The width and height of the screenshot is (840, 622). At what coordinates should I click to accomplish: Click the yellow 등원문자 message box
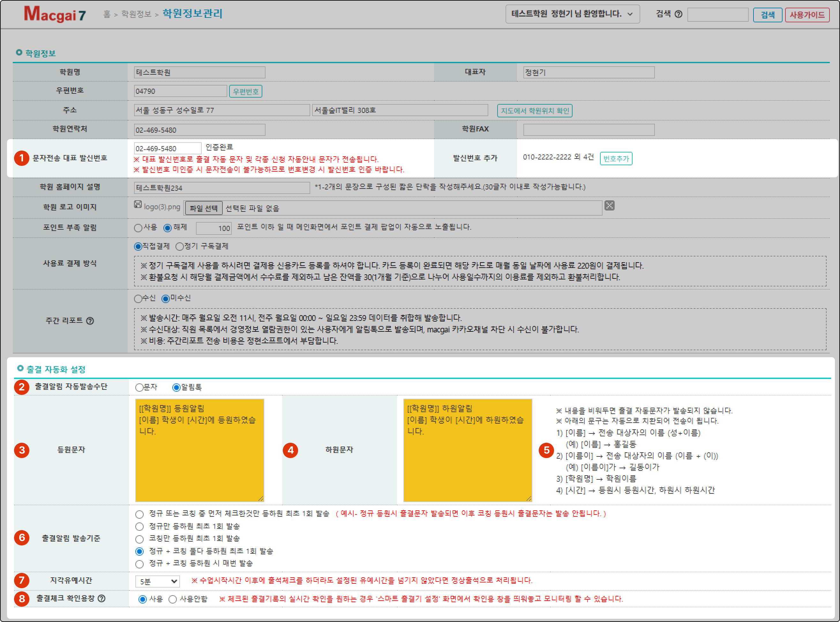199,450
